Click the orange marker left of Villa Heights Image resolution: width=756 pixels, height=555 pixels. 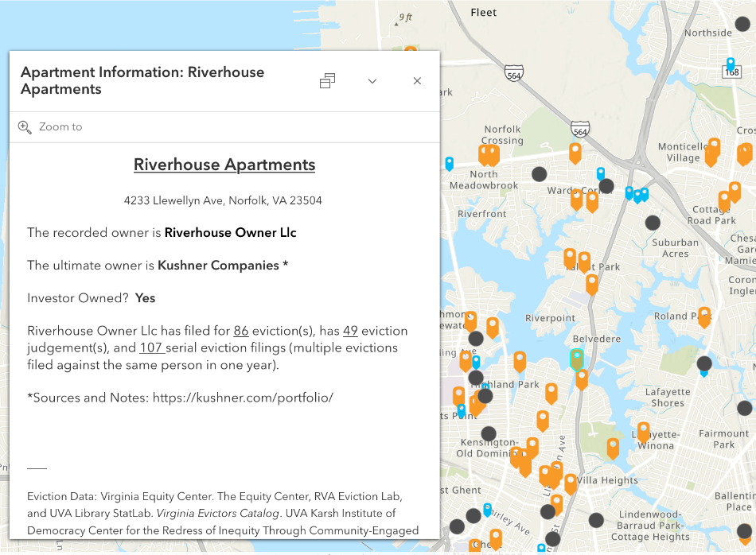click(571, 483)
